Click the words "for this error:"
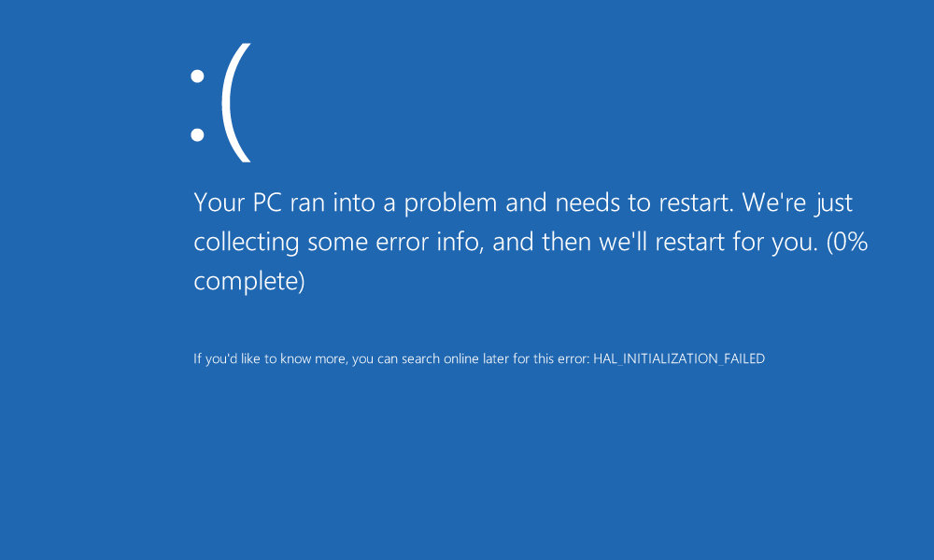 (552, 358)
